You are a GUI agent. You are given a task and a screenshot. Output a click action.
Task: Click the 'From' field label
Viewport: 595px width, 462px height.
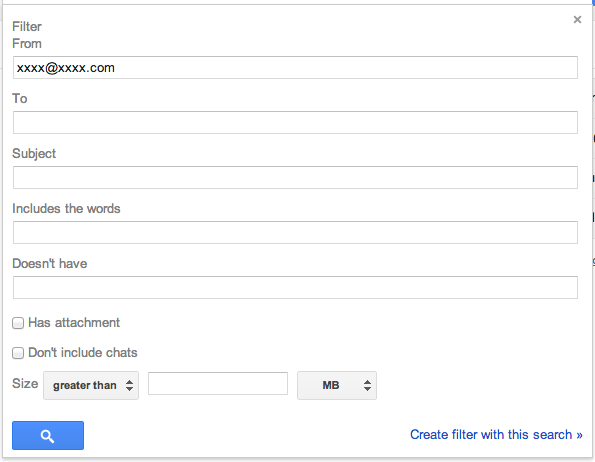click(27, 44)
